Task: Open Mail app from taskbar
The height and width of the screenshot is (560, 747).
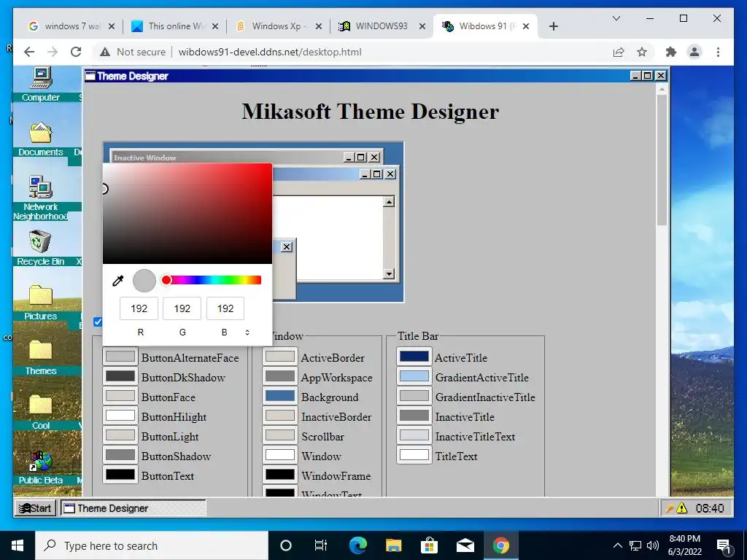Action: (x=465, y=545)
